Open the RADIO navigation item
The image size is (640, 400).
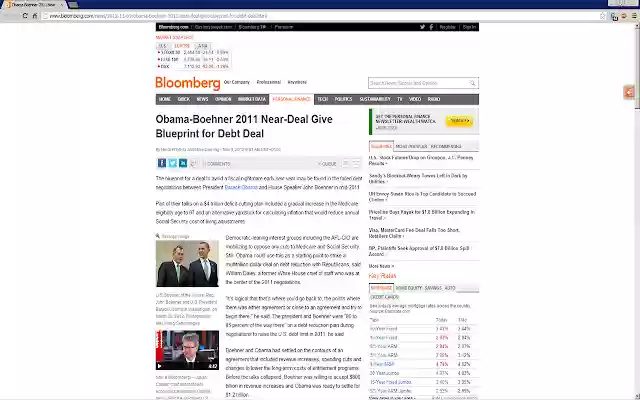pyautogui.click(x=434, y=99)
